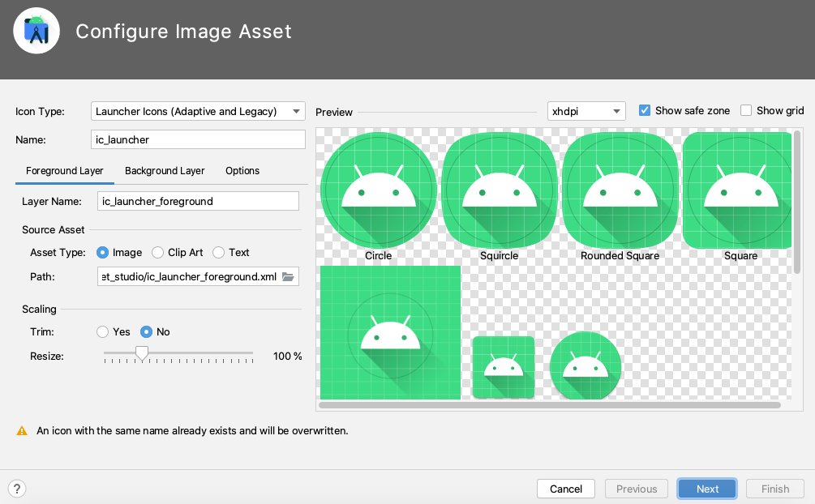This screenshot has height=504, width=815.
Task: Open the Icon Type dropdown
Action: 198,111
